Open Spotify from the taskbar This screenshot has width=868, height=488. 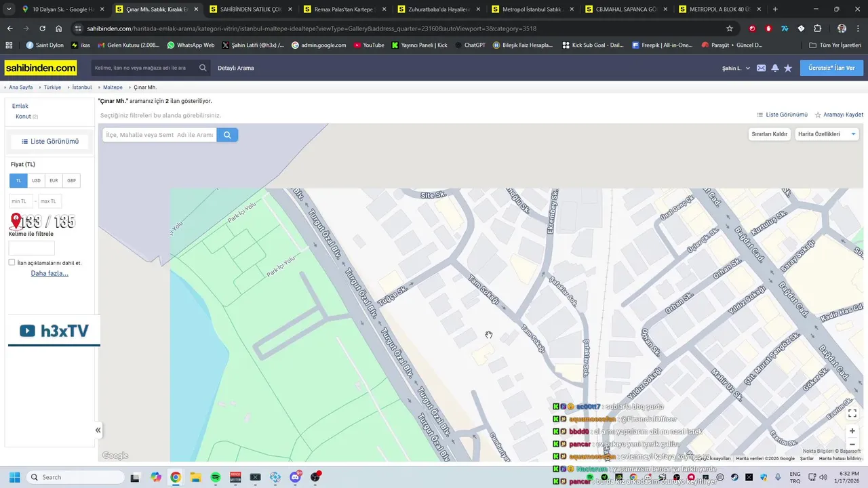point(216,477)
